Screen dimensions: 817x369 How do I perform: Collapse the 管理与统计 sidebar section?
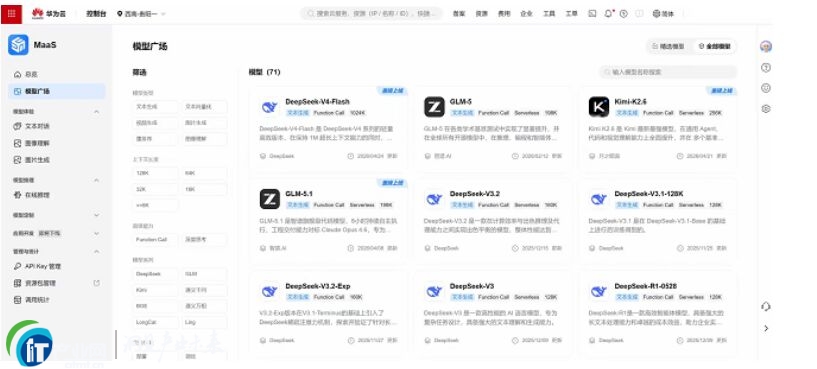tap(96, 251)
